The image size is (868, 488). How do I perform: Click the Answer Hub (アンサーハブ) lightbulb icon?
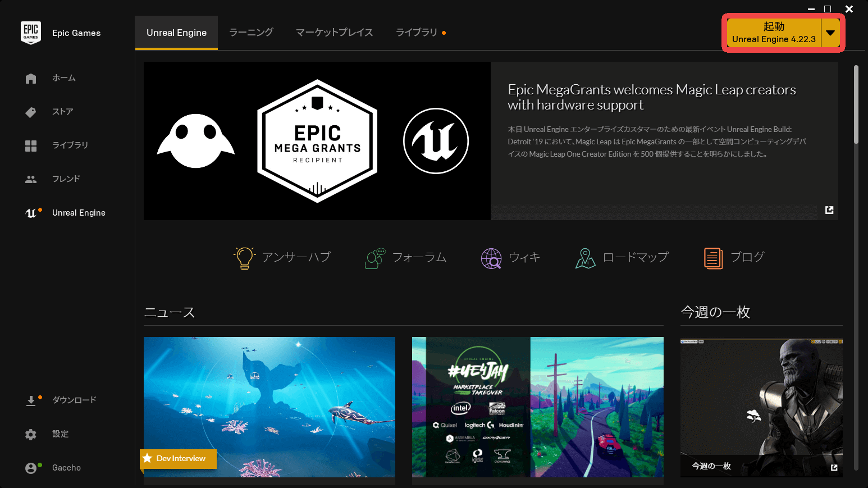click(x=244, y=258)
